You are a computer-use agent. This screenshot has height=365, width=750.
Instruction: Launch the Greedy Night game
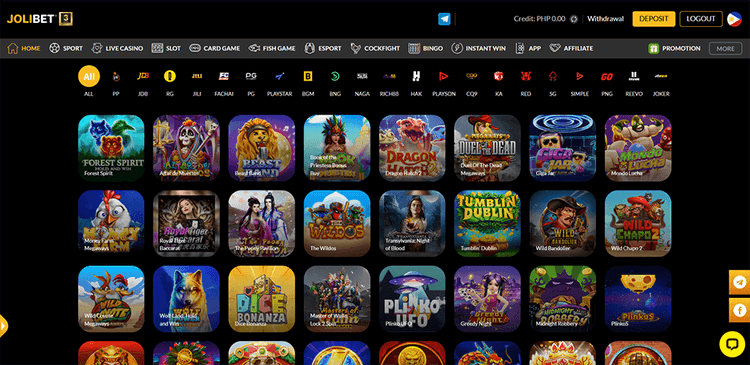487,299
